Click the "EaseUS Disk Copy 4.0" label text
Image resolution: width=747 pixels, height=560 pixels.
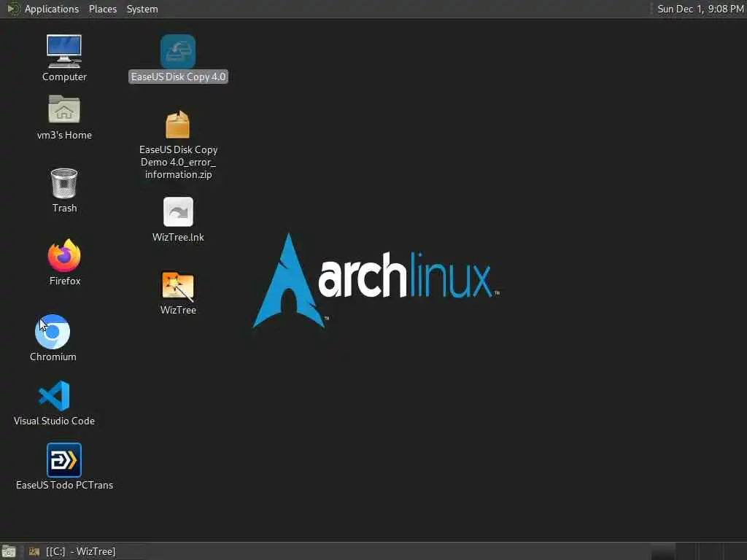[x=178, y=77]
